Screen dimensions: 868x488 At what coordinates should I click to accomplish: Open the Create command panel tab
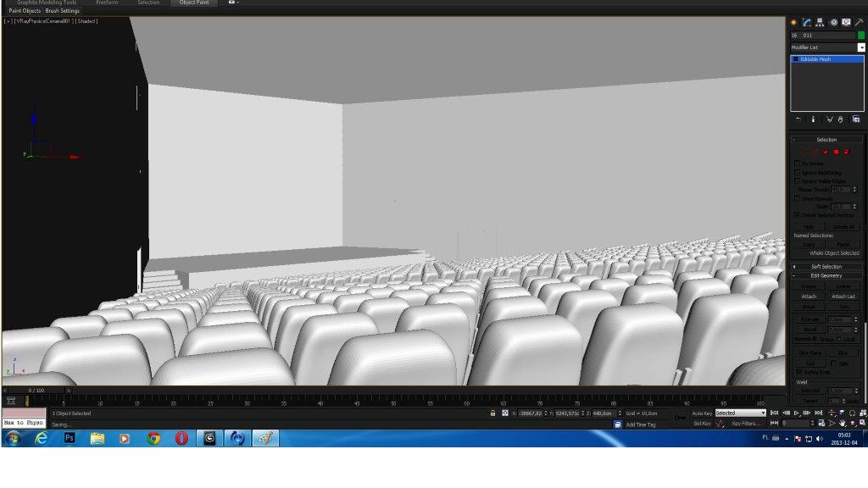(794, 22)
